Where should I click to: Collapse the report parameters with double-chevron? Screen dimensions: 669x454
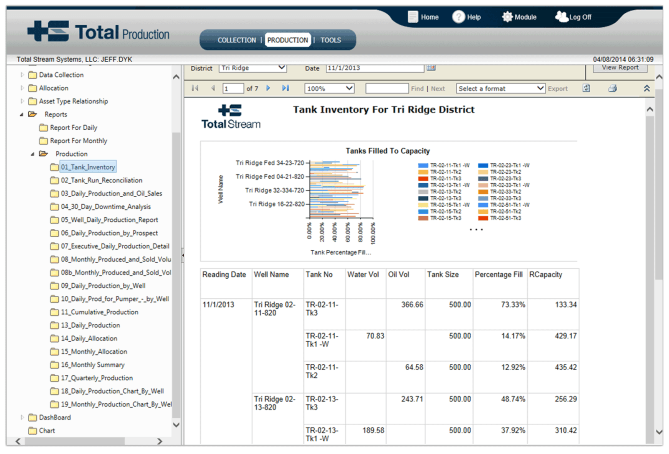point(647,88)
